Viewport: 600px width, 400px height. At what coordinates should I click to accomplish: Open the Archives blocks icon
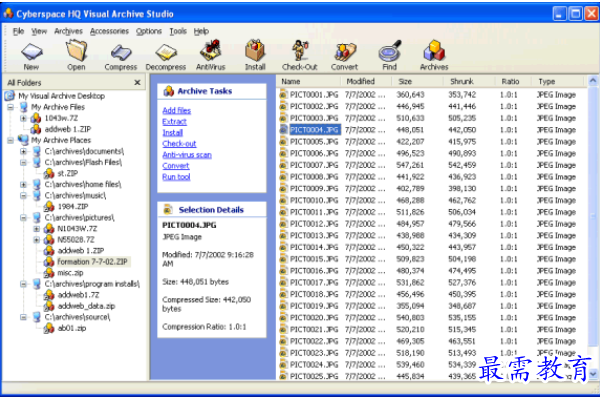coord(434,50)
